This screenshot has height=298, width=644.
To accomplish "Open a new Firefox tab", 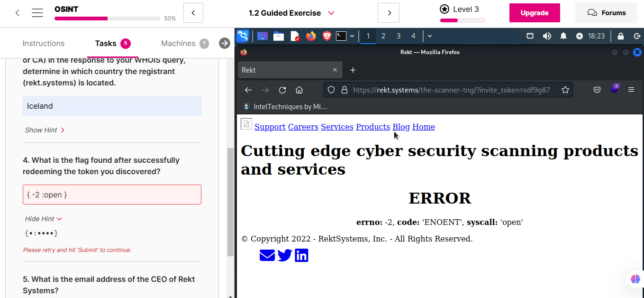I will (353, 70).
